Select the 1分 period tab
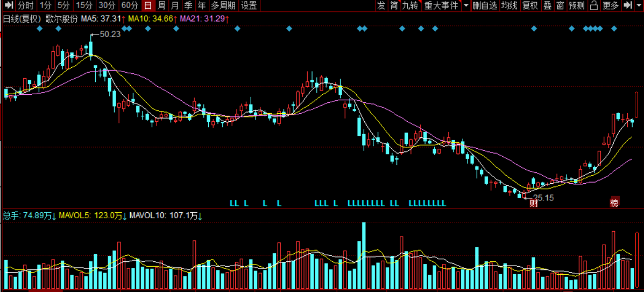Viewport: 644px width, 292px height. [x=46, y=5]
